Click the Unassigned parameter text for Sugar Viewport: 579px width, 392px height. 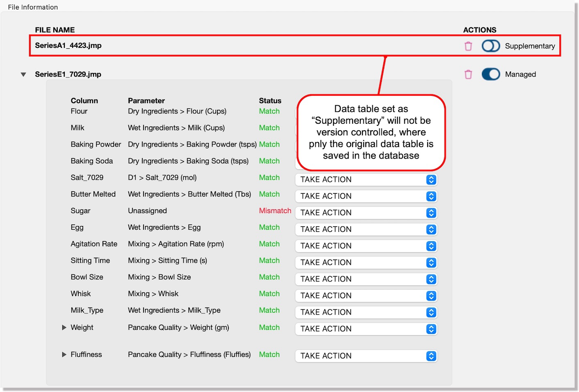147,211
